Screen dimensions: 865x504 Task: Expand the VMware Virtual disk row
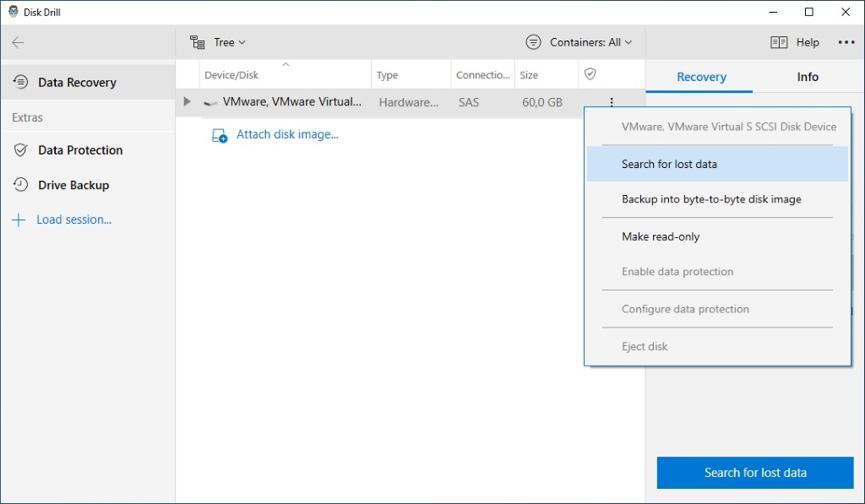187,101
